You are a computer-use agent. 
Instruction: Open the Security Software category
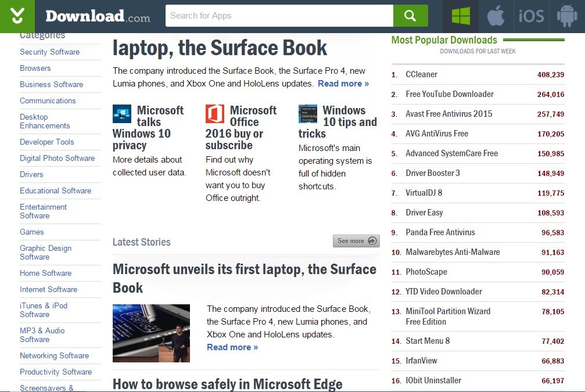pos(49,52)
